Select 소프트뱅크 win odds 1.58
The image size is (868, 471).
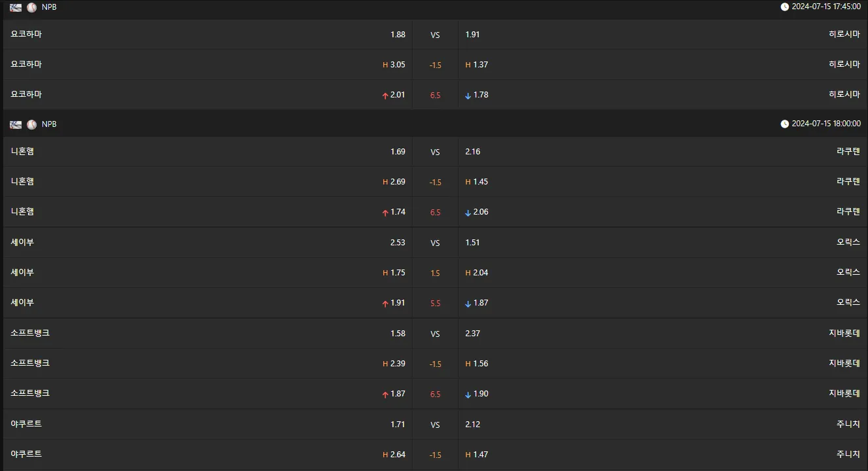point(398,334)
